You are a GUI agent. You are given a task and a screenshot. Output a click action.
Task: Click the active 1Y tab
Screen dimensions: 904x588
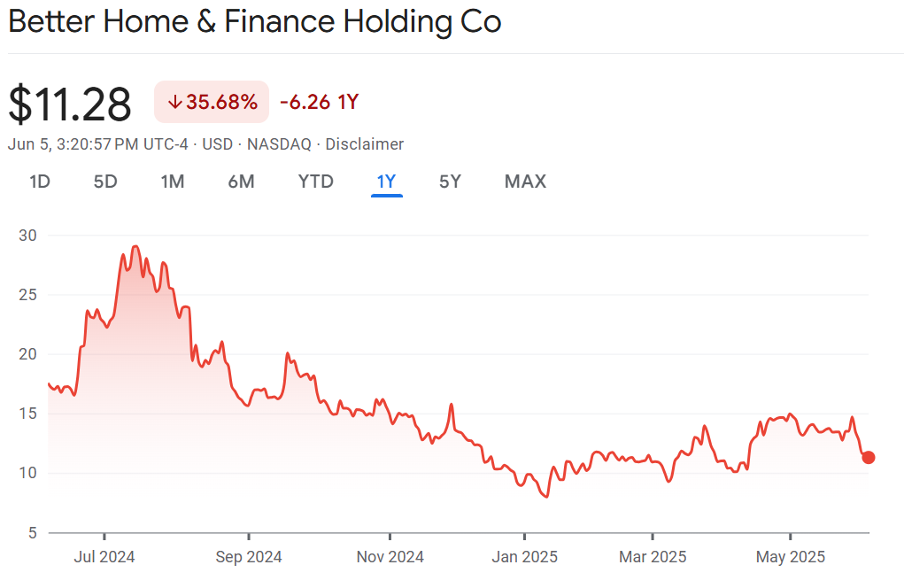(387, 182)
